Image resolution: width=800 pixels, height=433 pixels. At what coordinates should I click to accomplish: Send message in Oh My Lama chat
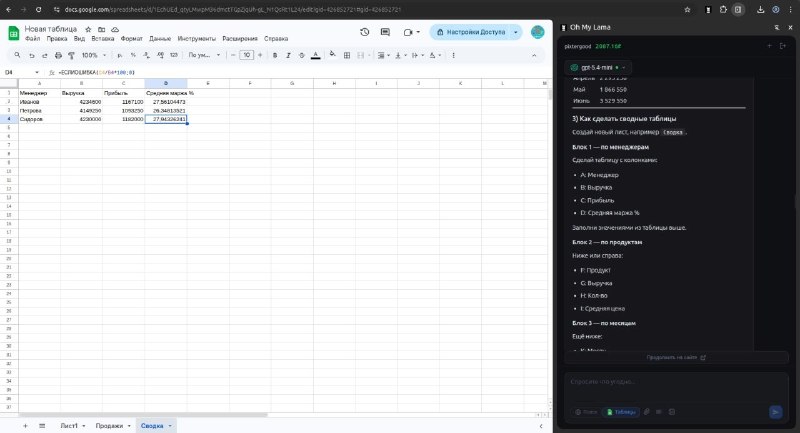pyautogui.click(x=775, y=411)
